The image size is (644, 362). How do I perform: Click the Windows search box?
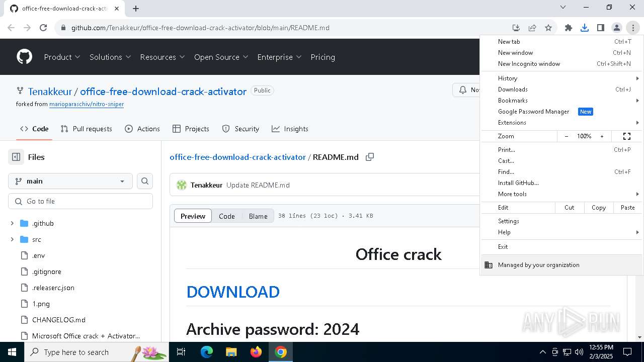pyautogui.click(x=98, y=352)
